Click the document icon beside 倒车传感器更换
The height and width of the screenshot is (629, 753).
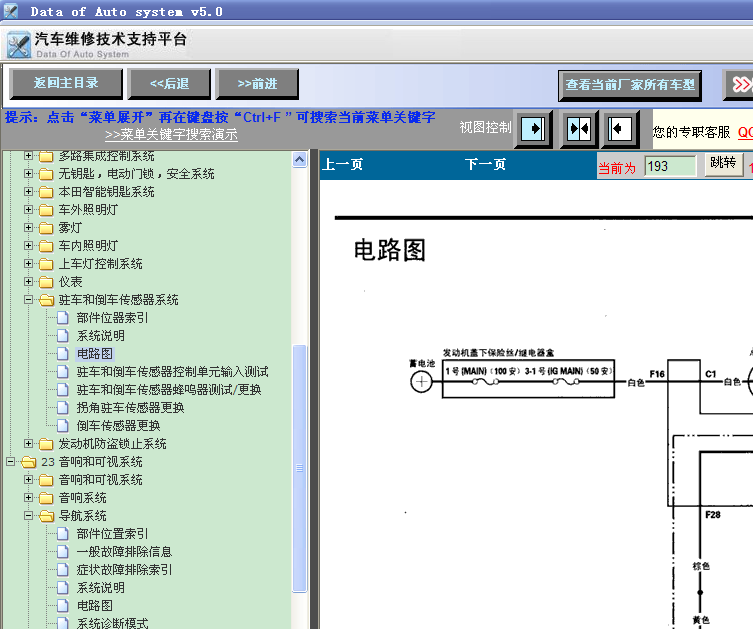[x=62, y=425]
